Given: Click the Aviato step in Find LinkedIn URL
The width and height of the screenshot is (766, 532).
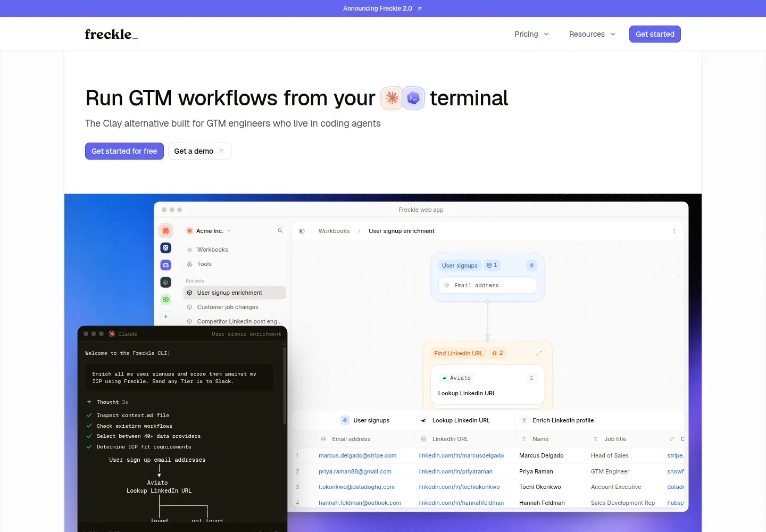Looking at the screenshot, I should tap(488, 385).
